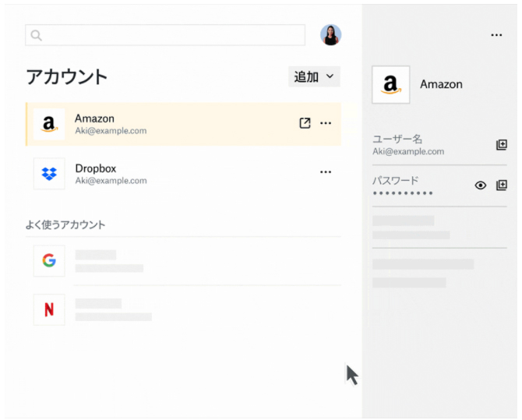Choose the Netflix suggested account
This screenshot has height=420, width=522.
(49, 309)
